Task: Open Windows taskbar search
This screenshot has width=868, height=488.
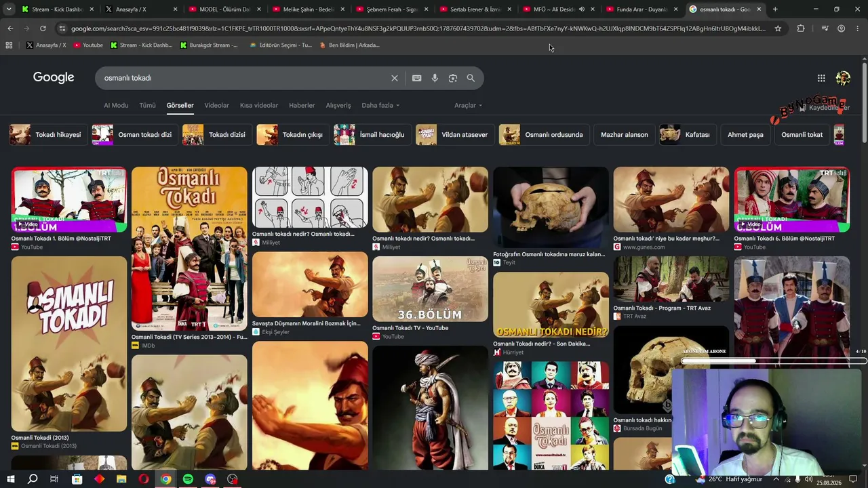Action: [33, 479]
